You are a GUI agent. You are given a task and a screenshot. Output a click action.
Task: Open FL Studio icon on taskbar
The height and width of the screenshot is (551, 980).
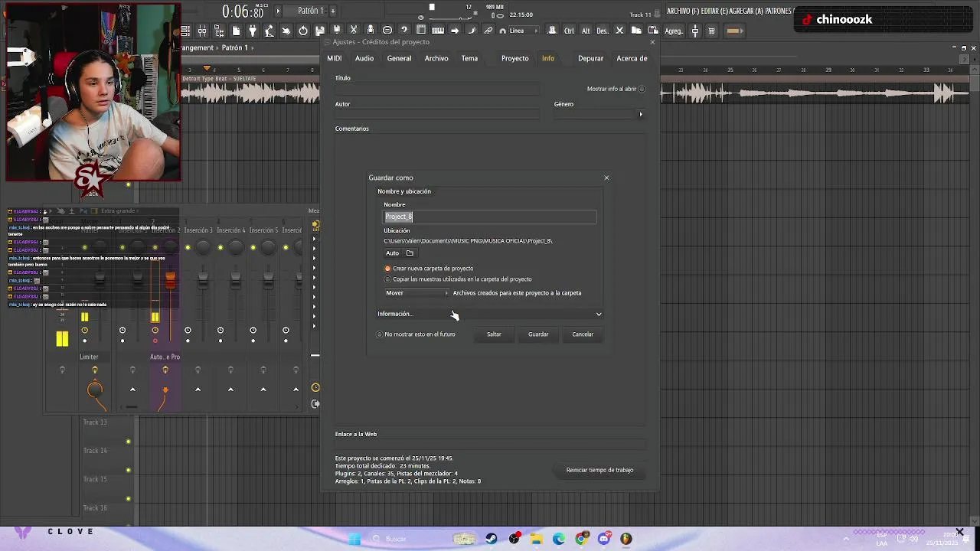pyautogui.click(x=626, y=539)
